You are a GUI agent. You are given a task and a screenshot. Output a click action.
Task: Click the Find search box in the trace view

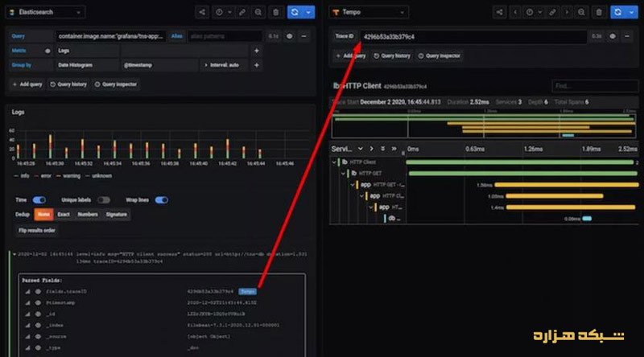595,86
